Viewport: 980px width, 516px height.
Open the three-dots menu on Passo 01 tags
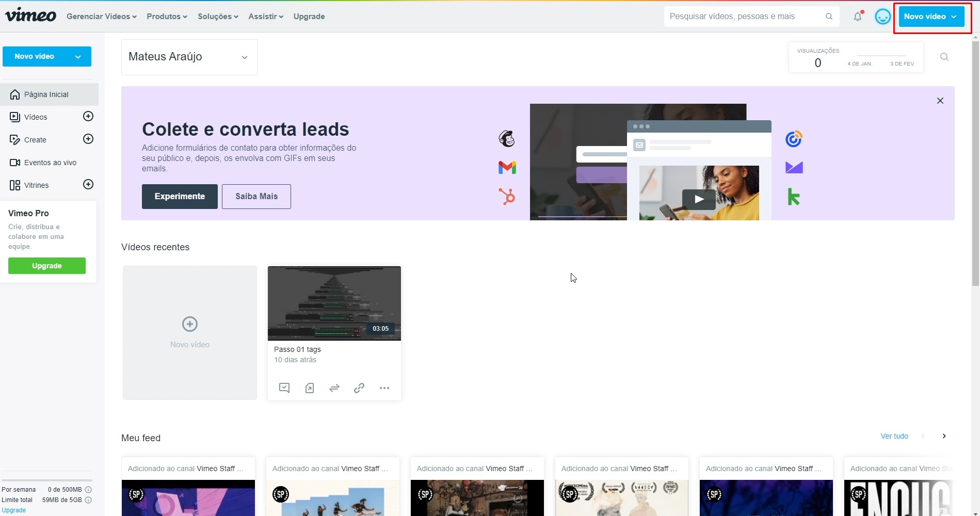point(384,388)
